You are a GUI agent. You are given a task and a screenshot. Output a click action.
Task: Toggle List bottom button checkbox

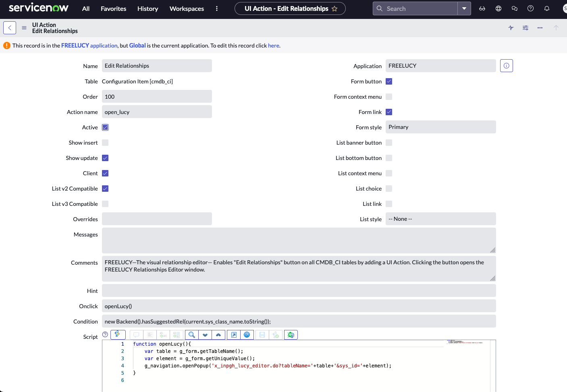389,158
